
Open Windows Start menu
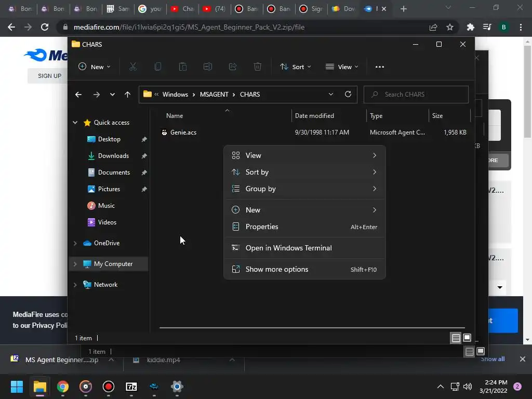tap(17, 387)
